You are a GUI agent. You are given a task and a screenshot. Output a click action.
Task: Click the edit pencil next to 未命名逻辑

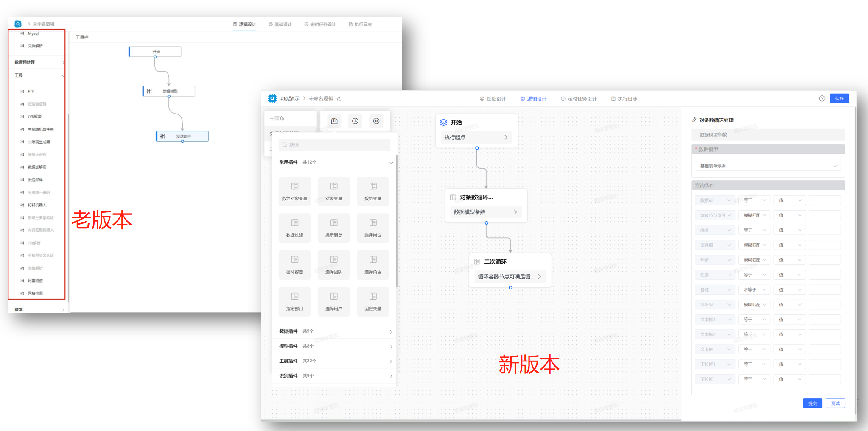pyautogui.click(x=339, y=98)
